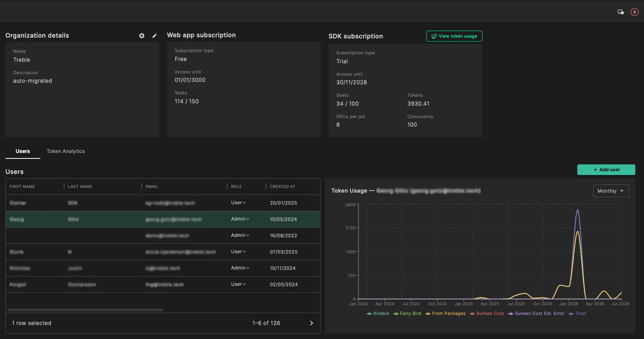This screenshot has height=339, width=644.
Task: Click the organization name Treble
Action: click(x=22, y=60)
